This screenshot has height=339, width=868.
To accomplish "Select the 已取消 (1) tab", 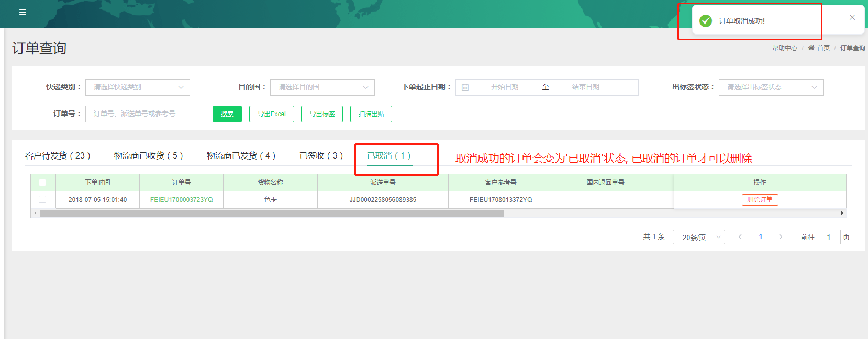I will [388, 155].
